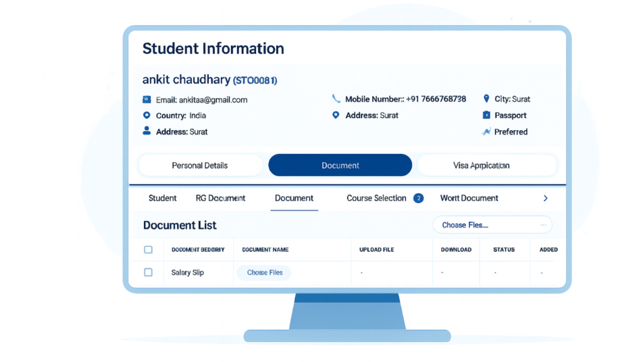Click the blue badge on Course Selection
644x362 pixels.
click(418, 198)
